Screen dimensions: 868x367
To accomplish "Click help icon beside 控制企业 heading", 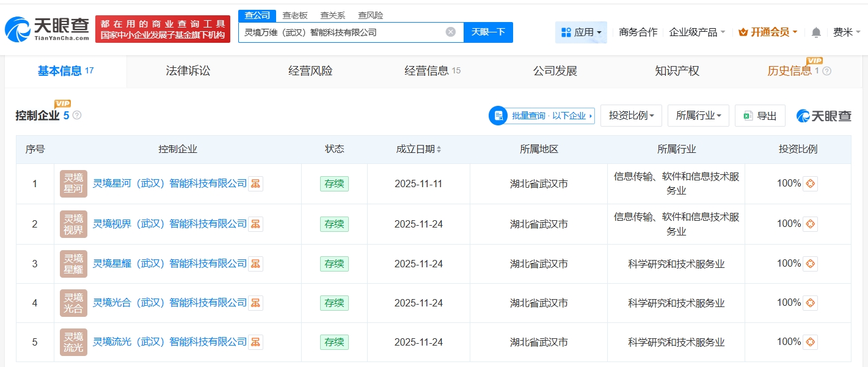I will (x=77, y=115).
